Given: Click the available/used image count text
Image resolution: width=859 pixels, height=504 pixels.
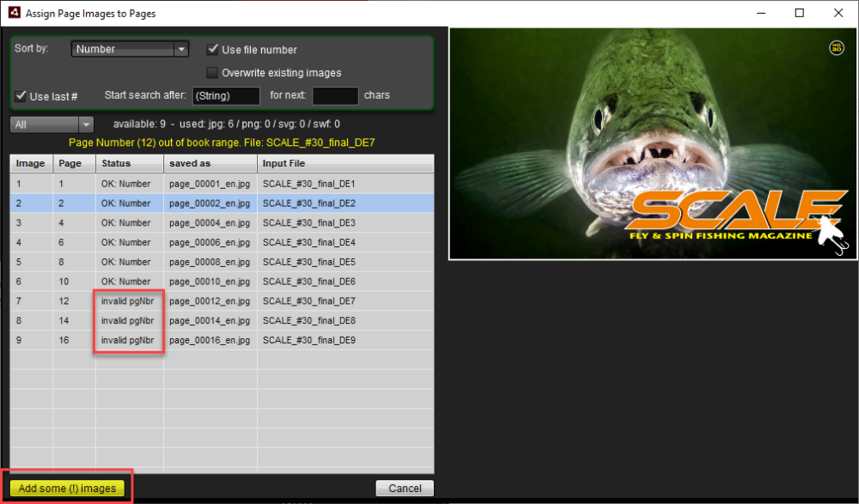Looking at the screenshot, I should pyautogui.click(x=226, y=124).
